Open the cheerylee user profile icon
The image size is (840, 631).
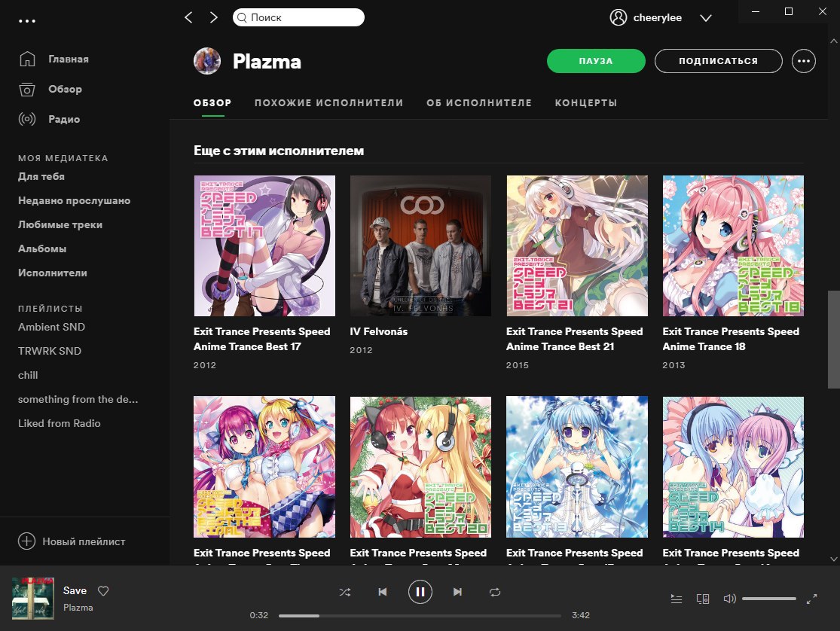pos(619,17)
